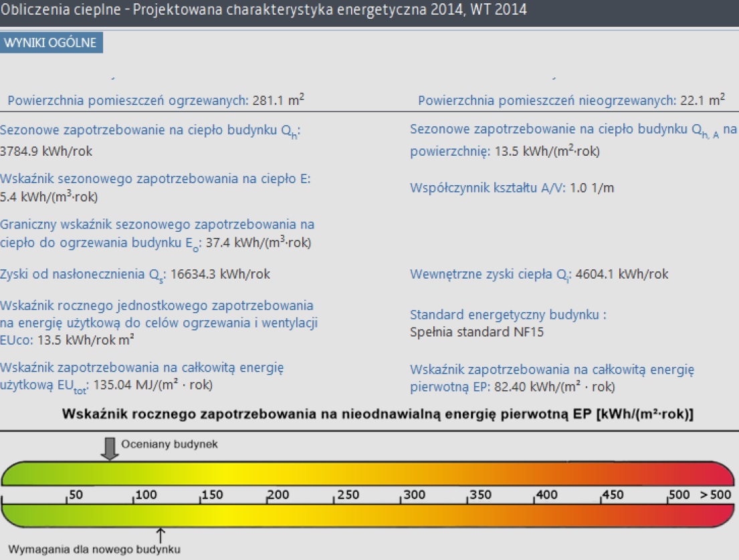Open the WYNIKI OGÓLNE tab
The image size is (739, 560).
coord(51,43)
